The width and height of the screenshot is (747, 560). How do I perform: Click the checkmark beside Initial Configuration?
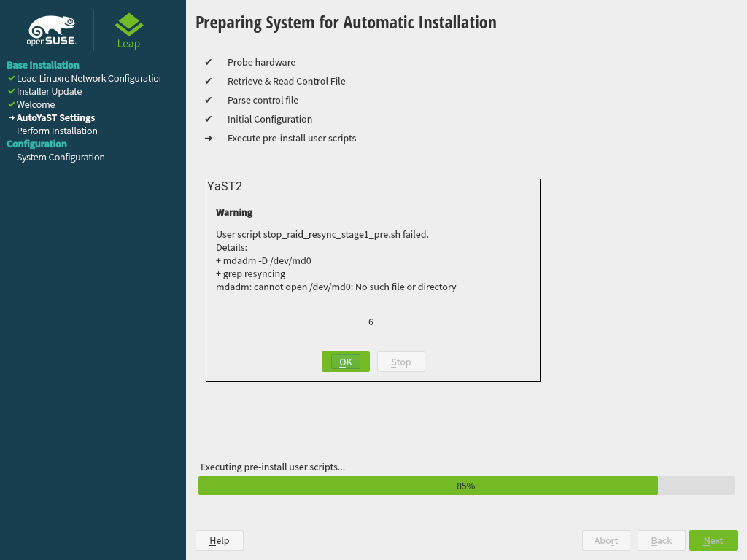click(x=208, y=120)
